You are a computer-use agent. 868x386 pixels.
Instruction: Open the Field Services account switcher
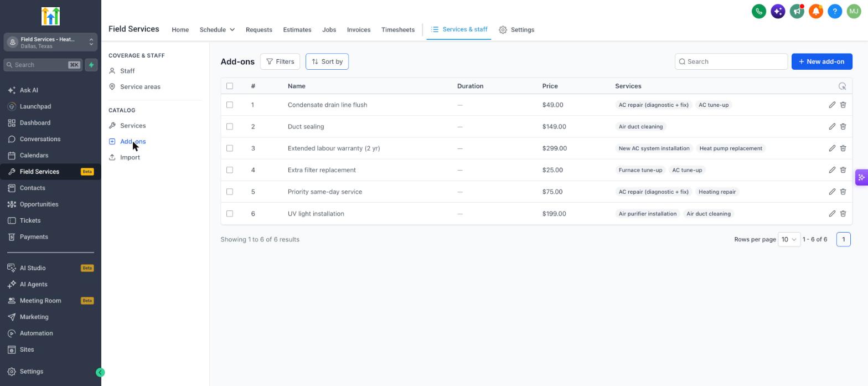(50, 42)
